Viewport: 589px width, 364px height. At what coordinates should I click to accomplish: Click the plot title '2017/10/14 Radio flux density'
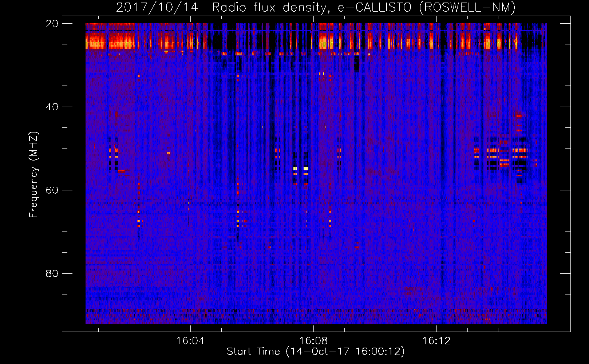click(x=316, y=8)
